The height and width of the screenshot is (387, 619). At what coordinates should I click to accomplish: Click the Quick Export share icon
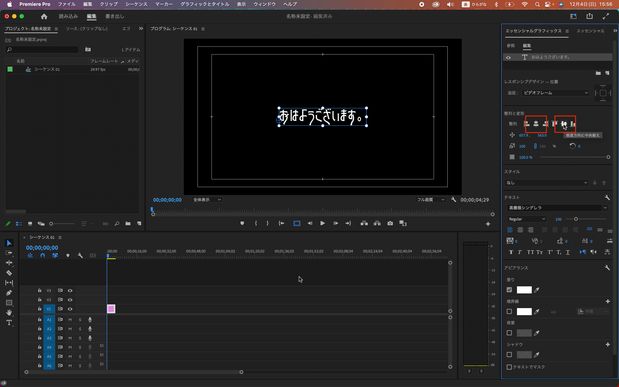point(589,16)
